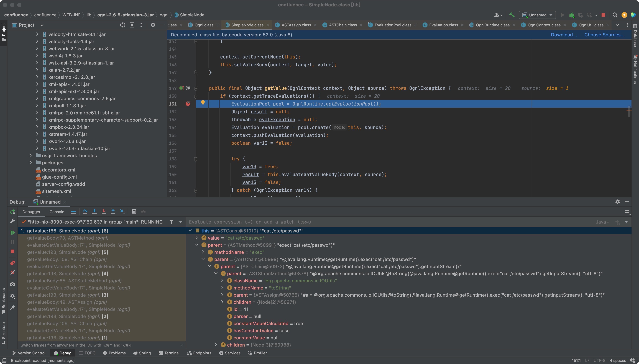The height and width of the screenshot is (364, 639).
Task: Open Project view dropdown arrow
Action: [42, 25]
